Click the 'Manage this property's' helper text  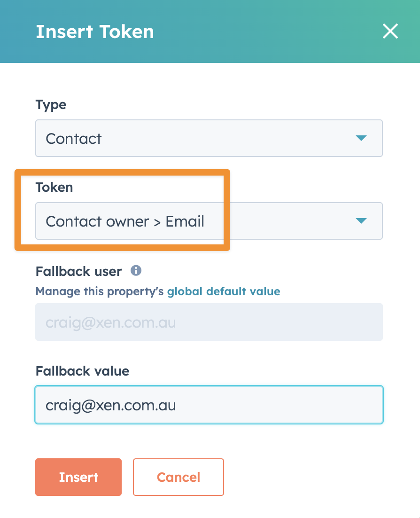click(100, 291)
